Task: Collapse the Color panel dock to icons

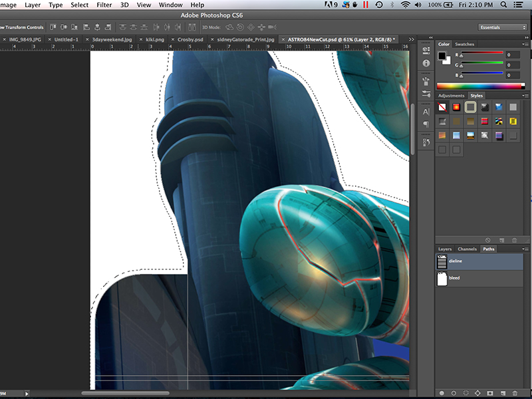Action: point(527,37)
